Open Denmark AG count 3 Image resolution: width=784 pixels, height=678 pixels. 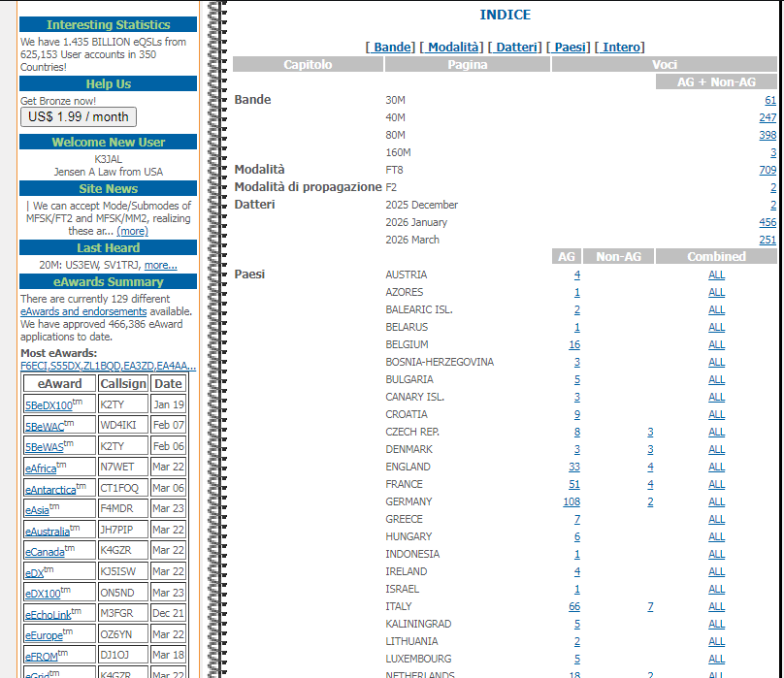(577, 449)
